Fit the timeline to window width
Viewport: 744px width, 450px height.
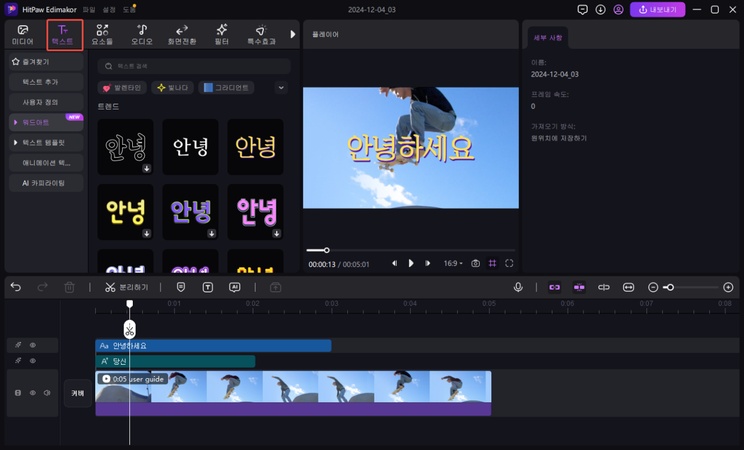(x=628, y=287)
